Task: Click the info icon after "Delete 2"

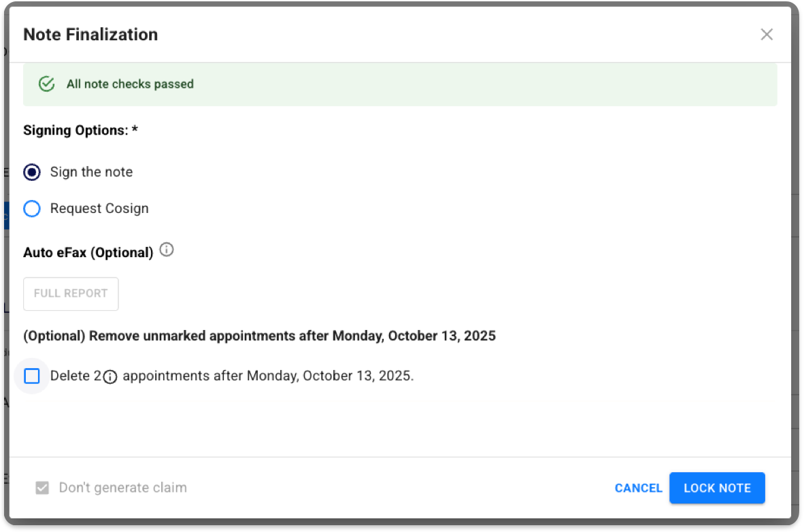Action: [x=110, y=377]
